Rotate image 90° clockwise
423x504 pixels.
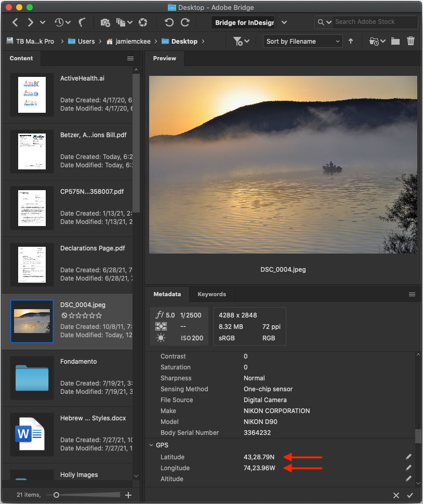[185, 22]
